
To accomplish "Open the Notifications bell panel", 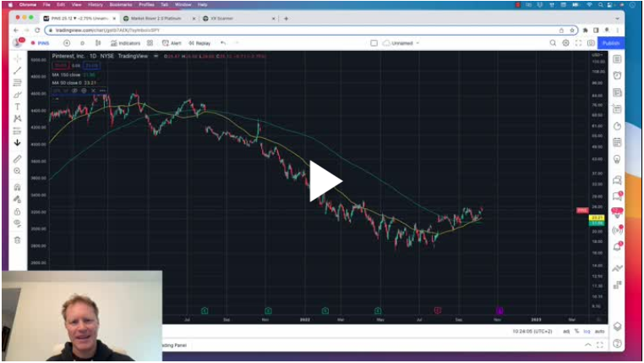I will [617, 247].
